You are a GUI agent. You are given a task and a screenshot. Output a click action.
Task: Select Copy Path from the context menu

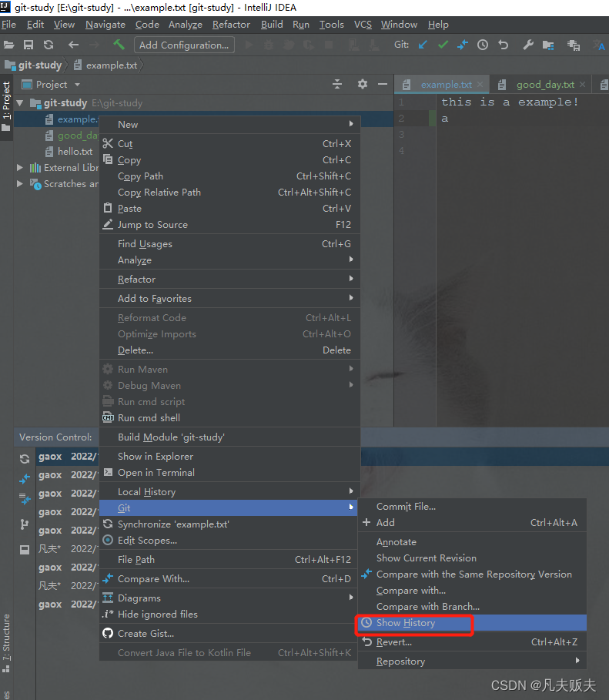(x=229, y=176)
